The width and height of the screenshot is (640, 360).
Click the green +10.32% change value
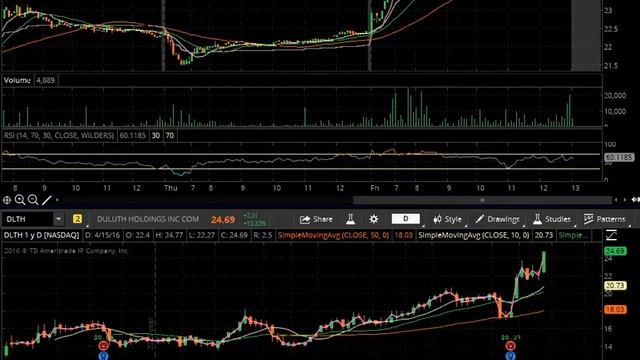pos(254,223)
